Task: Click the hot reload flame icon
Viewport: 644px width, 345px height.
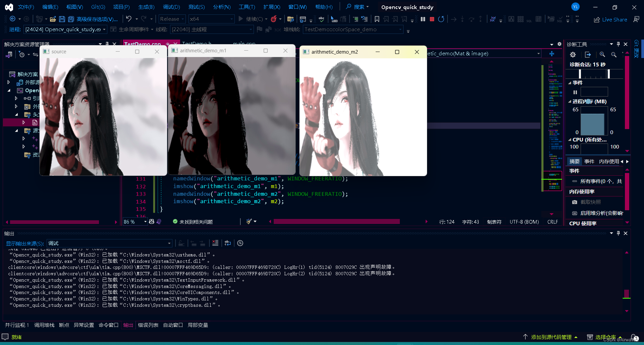Action: pyautogui.click(x=274, y=19)
